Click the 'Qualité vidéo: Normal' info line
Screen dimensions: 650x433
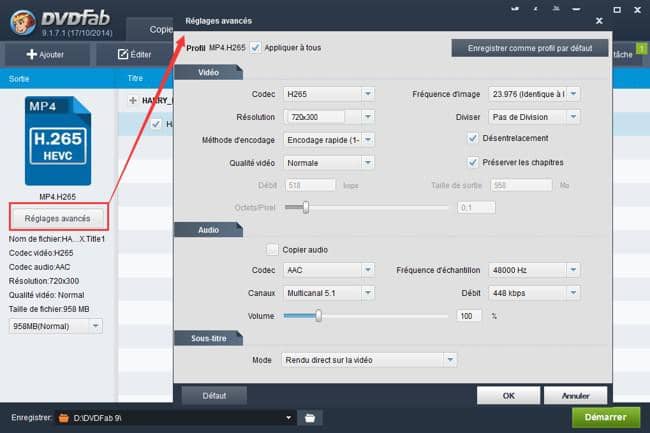pos(46,295)
